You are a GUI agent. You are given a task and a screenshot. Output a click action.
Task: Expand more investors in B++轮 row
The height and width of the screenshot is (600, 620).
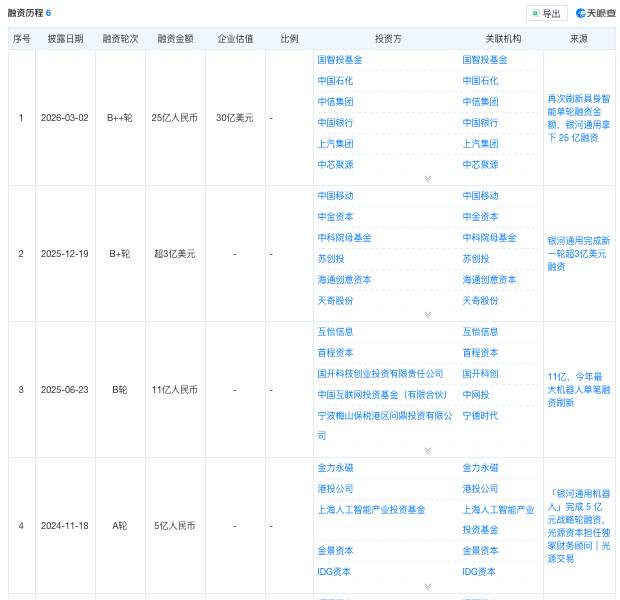(x=427, y=178)
